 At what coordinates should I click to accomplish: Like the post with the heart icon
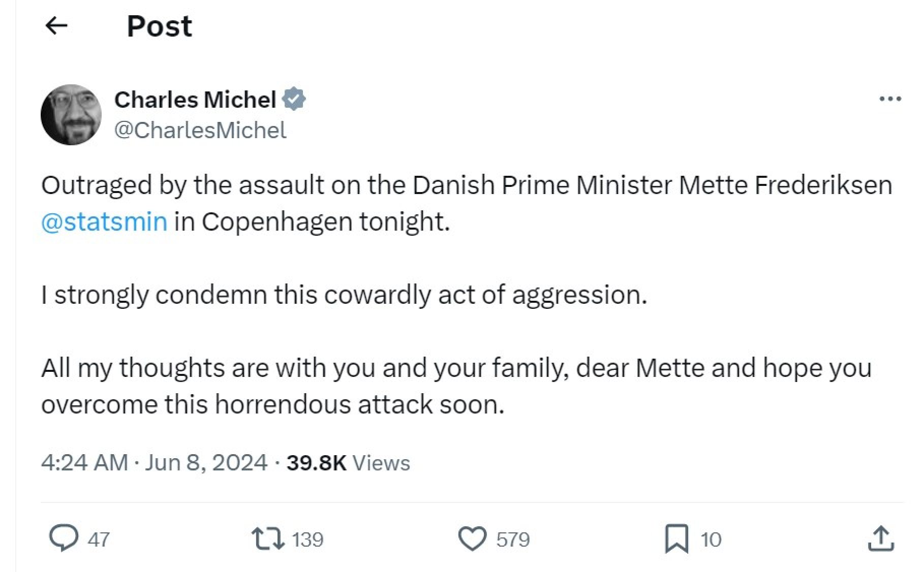point(473,539)
